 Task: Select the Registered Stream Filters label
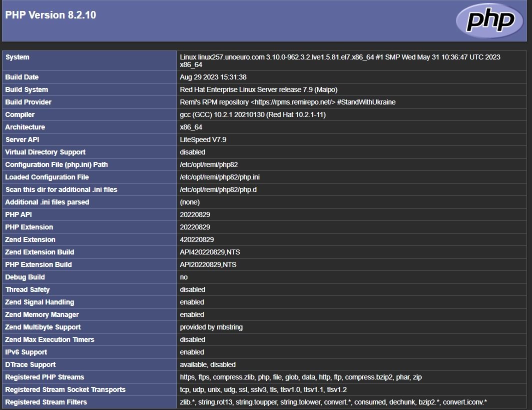(x=46, y=402)
